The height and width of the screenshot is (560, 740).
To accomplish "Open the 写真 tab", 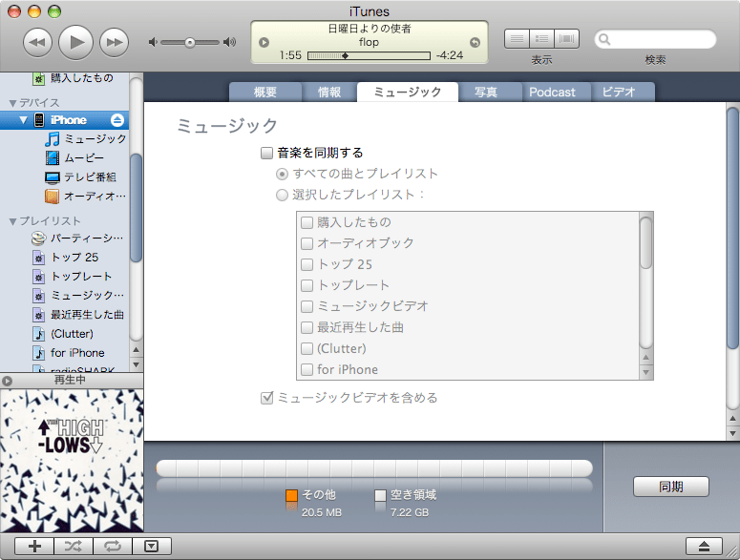I will 486,92.
